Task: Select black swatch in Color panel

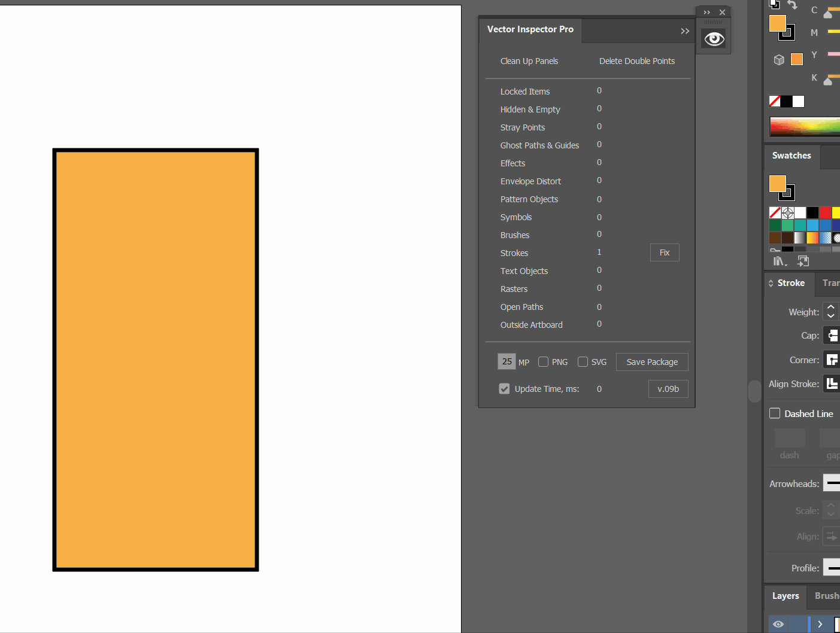Action: click(786, 101)
